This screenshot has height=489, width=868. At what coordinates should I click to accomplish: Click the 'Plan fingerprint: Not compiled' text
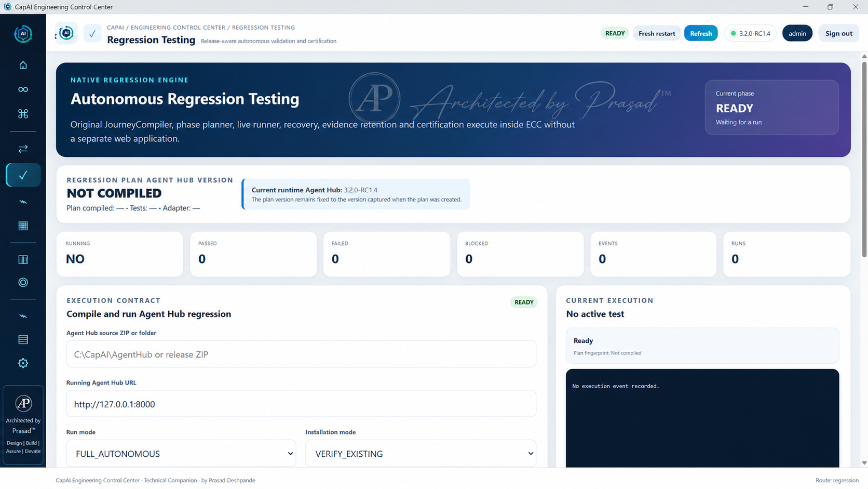click(x=607, y=353)
